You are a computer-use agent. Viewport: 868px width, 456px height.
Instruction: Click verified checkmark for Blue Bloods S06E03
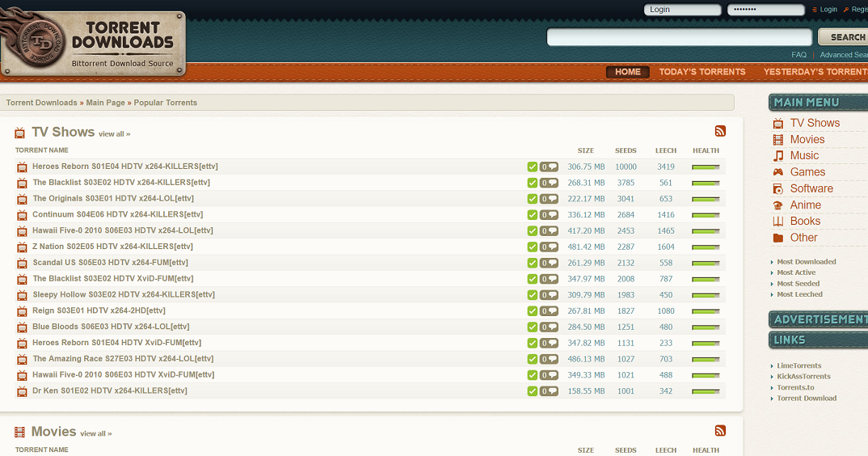pos(532,327)
